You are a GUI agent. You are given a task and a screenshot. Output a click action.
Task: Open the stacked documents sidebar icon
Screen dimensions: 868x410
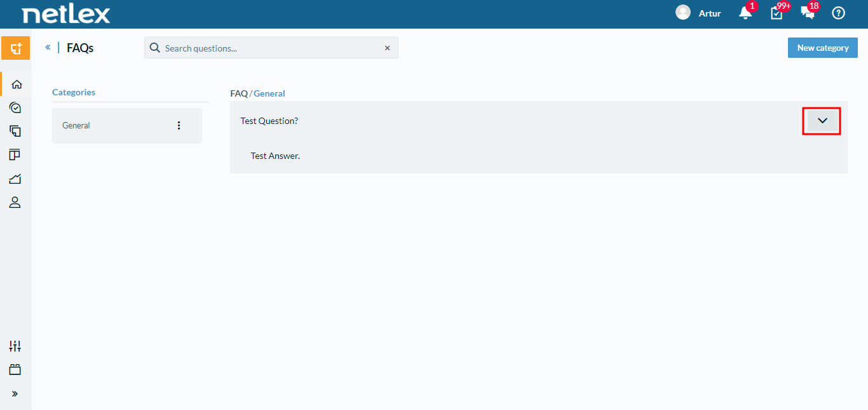[15, 131]
